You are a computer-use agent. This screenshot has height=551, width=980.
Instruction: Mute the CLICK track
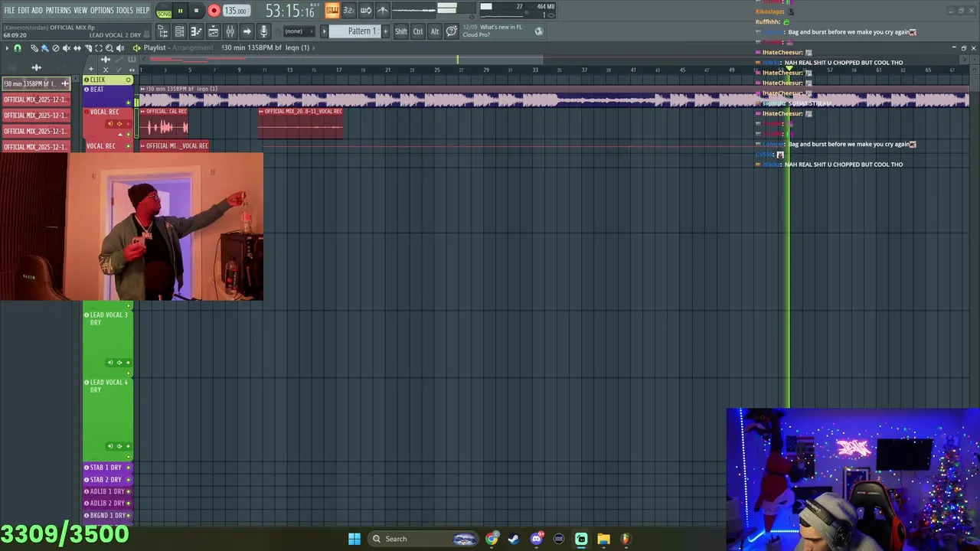(129, 80)
